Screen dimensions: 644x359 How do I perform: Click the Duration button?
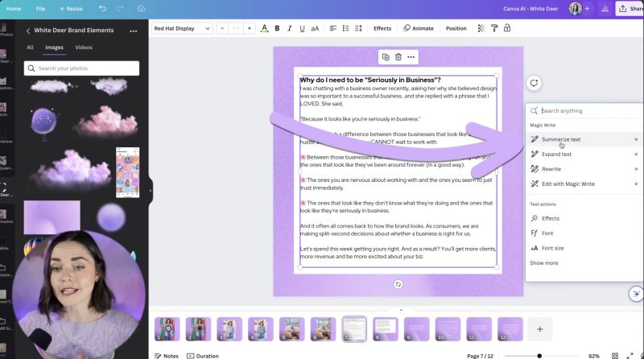(203, 356)
